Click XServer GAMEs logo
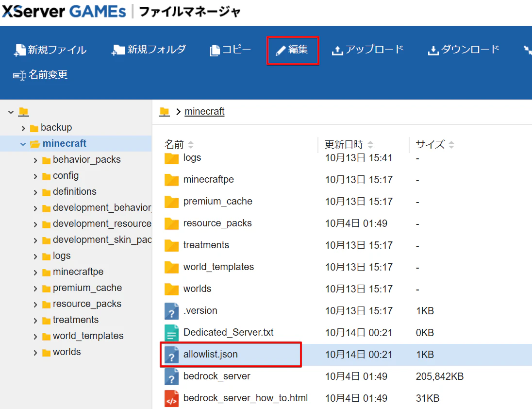 (64, 11)
